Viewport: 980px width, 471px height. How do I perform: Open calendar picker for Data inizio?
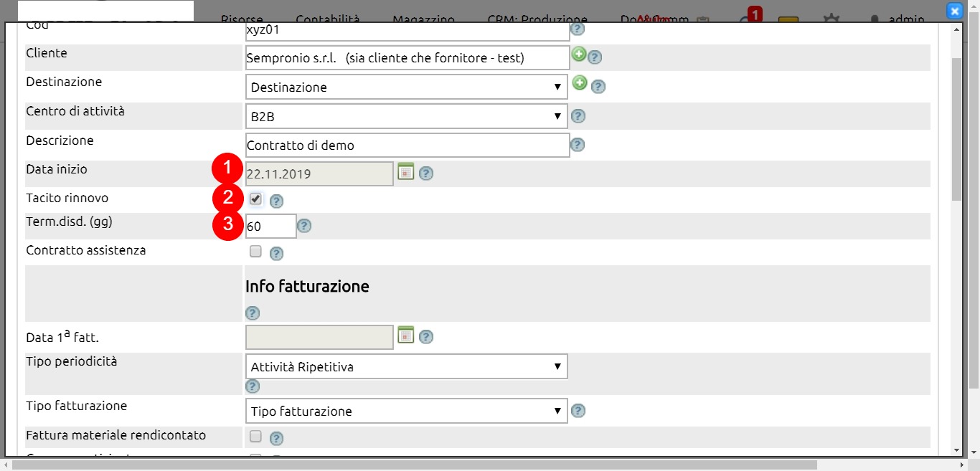coord(406,172)
